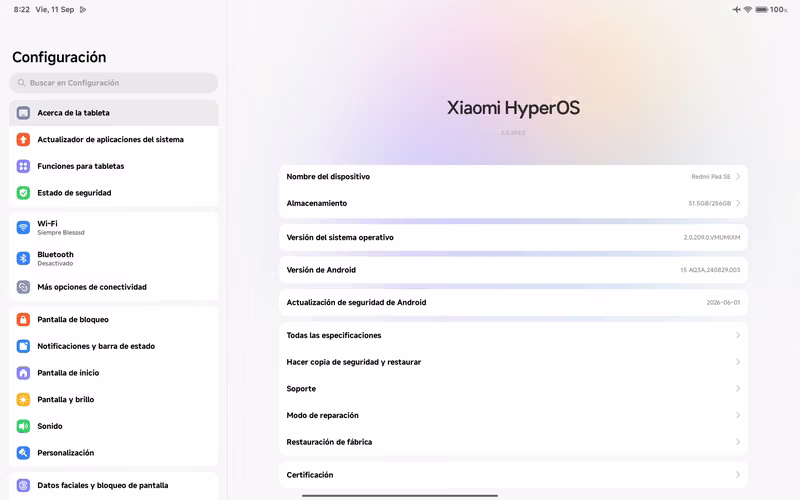The height and width of the screenshot is (500, 800).
Task: Tap the Soporte label
Action: coord(301,389)
